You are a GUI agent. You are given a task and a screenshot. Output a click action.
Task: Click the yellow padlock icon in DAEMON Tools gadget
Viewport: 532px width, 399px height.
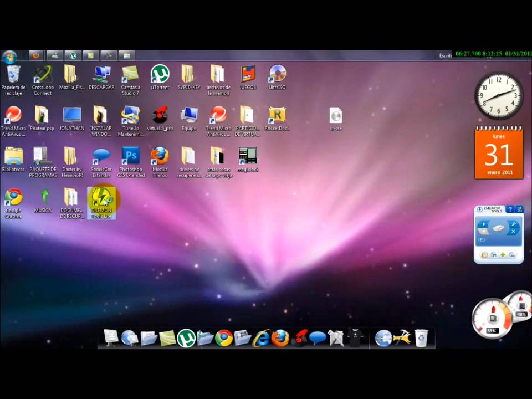tap(485, 254)
